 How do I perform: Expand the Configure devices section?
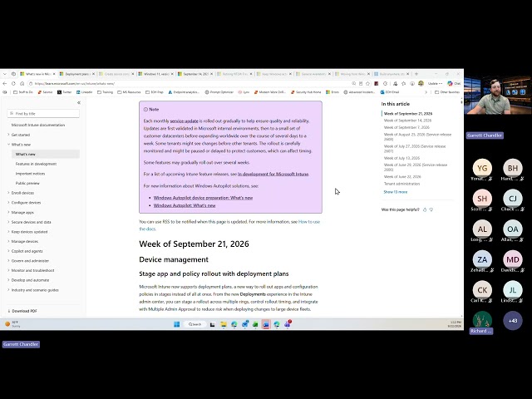[24, 203]
